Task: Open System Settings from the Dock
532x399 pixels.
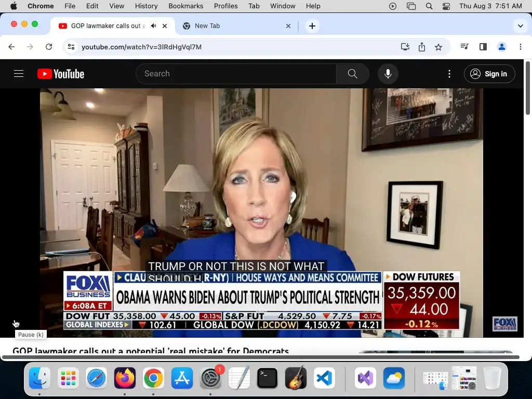Action: tap(210, 378)
